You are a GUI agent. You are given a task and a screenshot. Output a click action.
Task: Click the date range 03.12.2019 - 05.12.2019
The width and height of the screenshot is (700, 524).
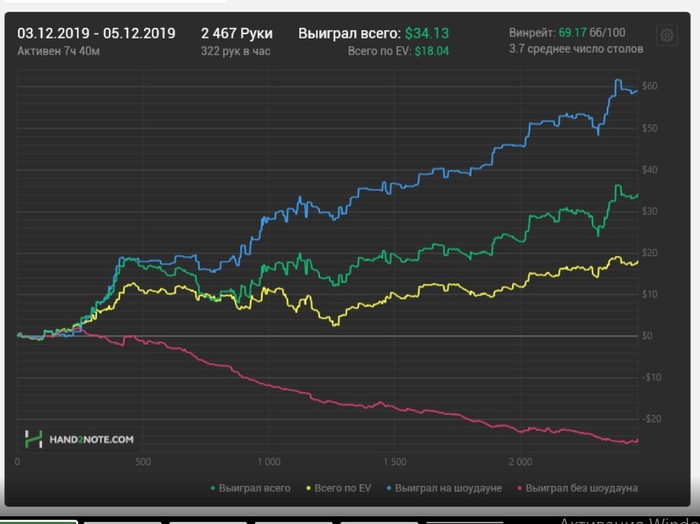click(x=96, y=33)
